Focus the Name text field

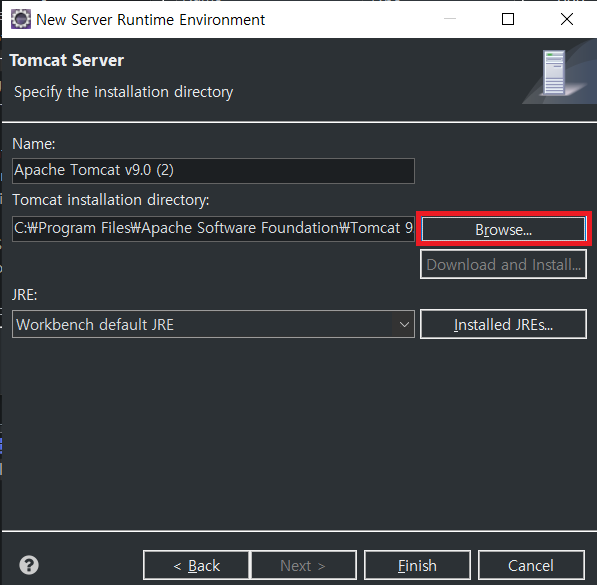(213, 171)
